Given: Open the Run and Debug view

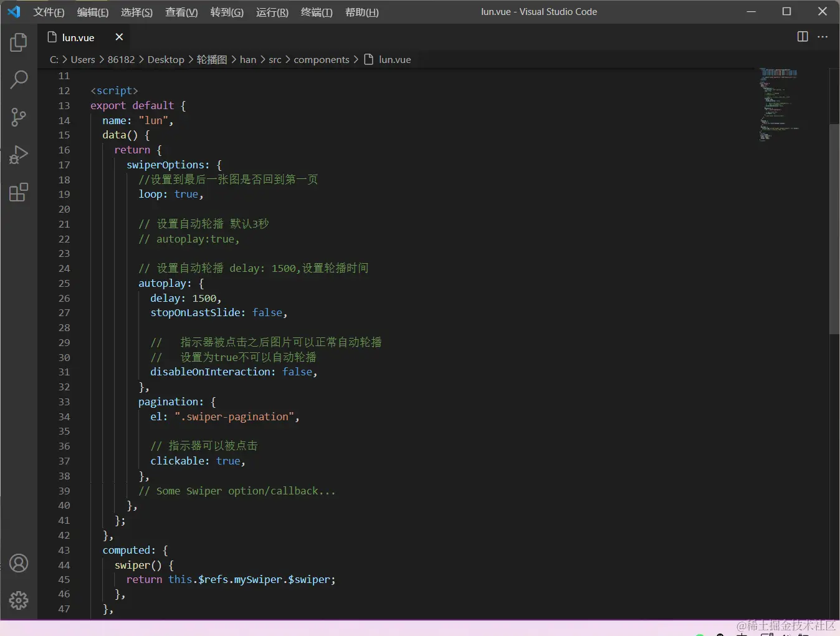Looking at the screenshot, I should tap(19, 155).
